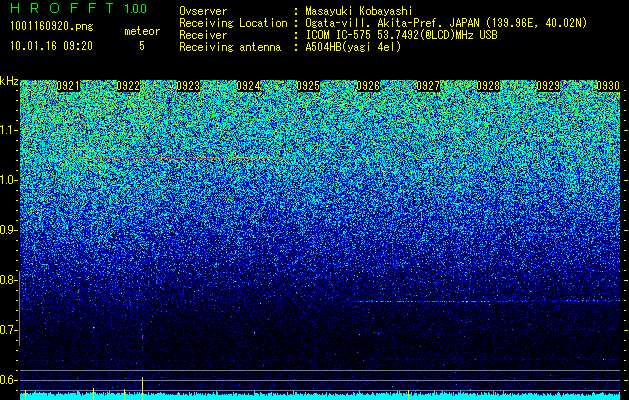Click the 0928 time label
629x400 pixels.
(488, 86)
